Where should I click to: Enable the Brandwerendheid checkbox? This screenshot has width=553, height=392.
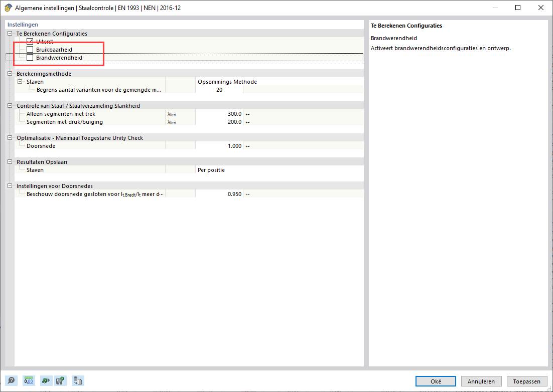30,57
